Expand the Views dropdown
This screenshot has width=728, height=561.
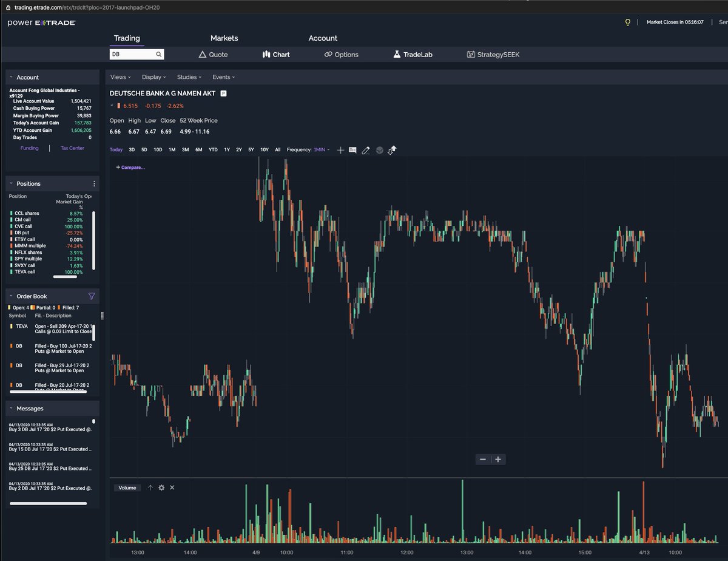coord(120,77)
